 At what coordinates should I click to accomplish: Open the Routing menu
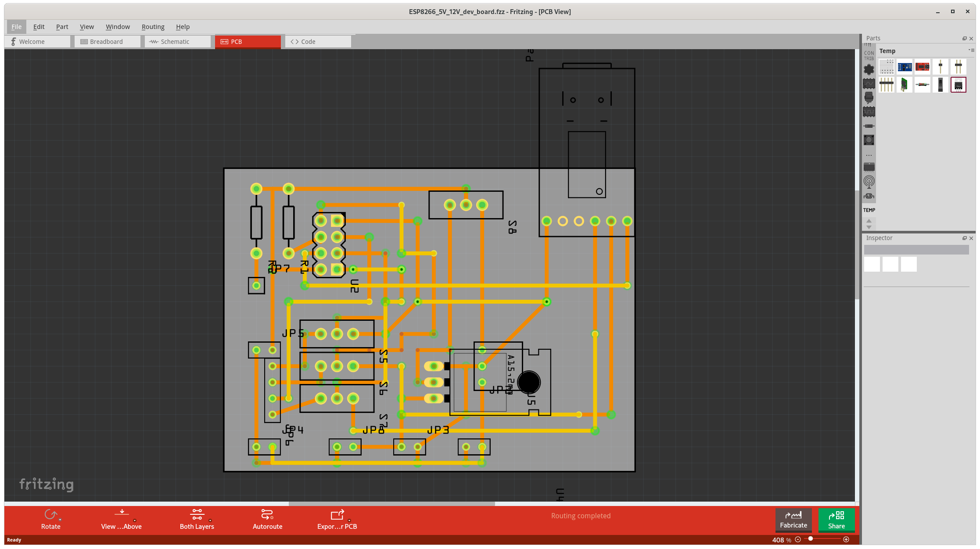point(151,26)
